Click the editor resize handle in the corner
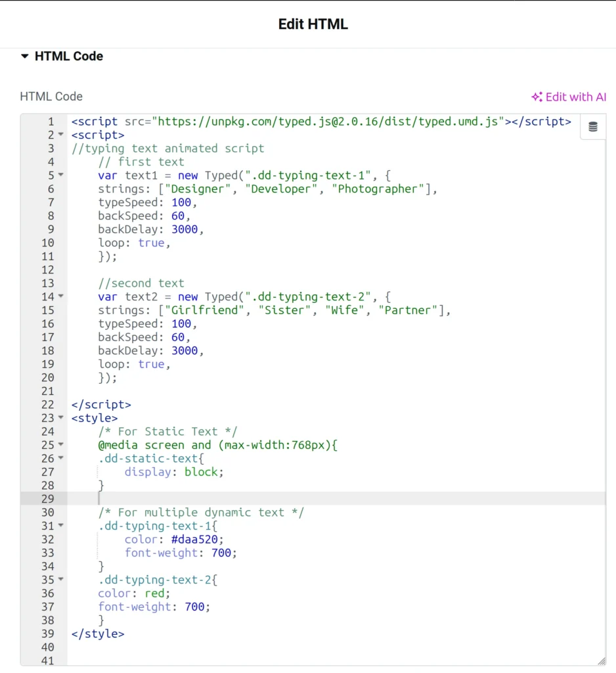This screenshot has height=673, width=616. 602,661
